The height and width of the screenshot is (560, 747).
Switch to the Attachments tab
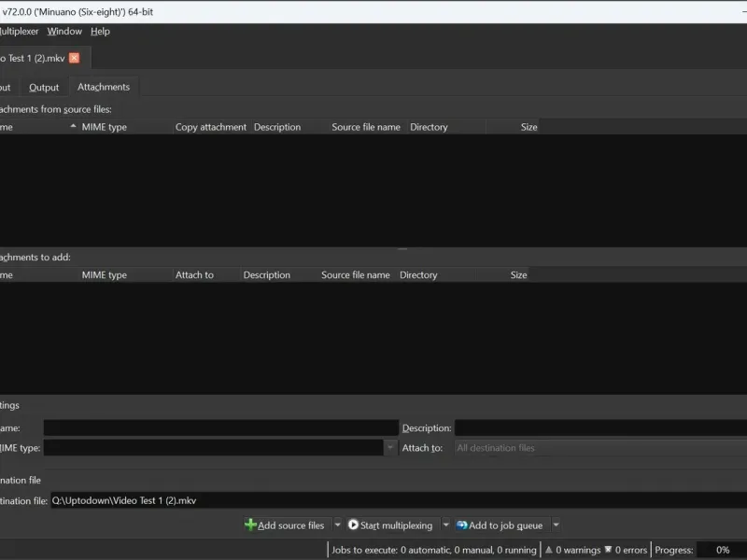104,87
